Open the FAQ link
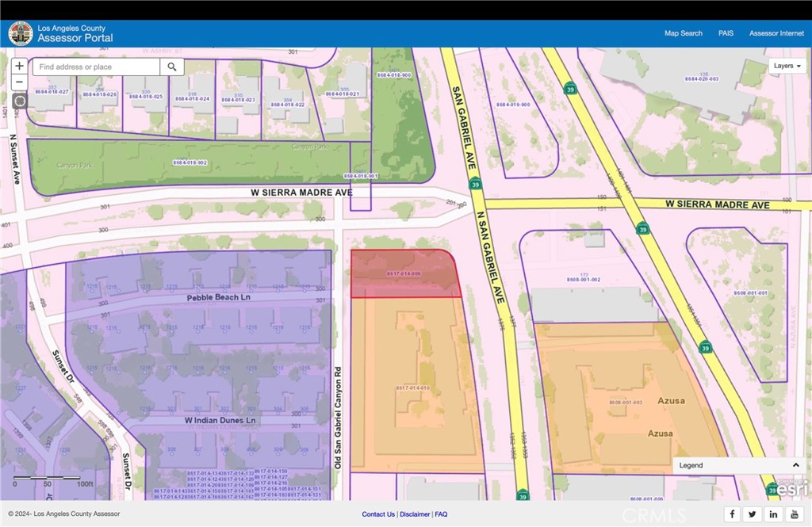Viewport: 812px width, 527px height. click(x=441, y=514)
